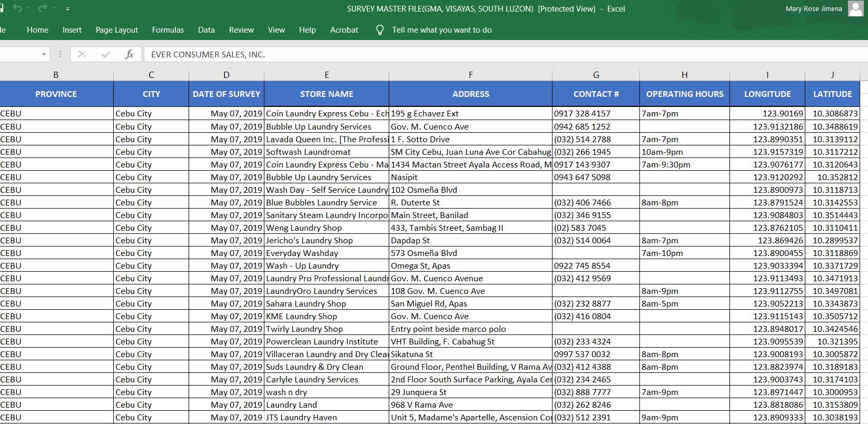Click the Mary Rose Jimena account name
Viewport: 868px width, 424px height.
pos(814,8)
